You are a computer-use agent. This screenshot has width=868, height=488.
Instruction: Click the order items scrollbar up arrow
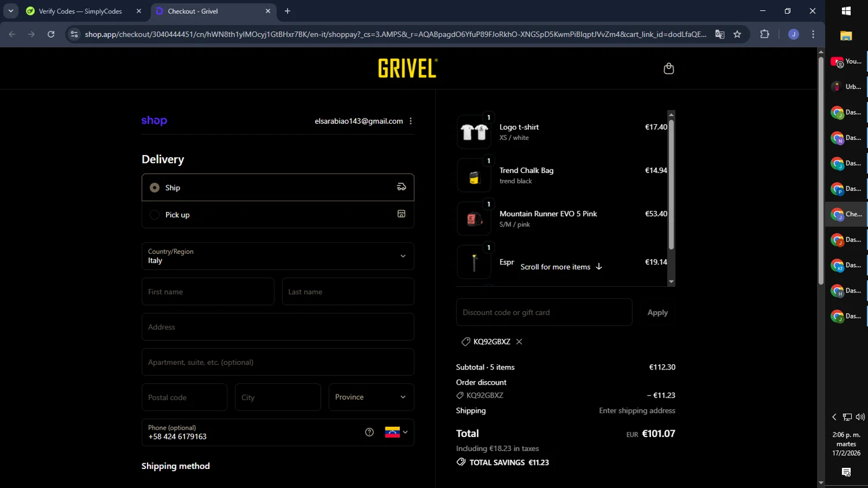coord(671,114)
